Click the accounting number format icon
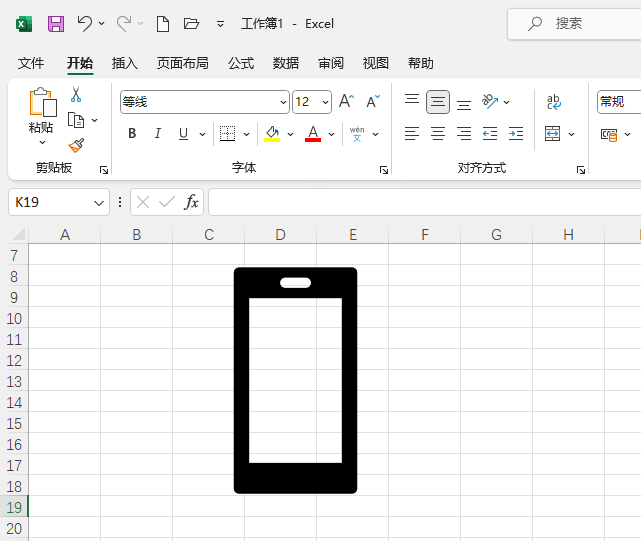The image size is (641, 541). tap(609, 134)
